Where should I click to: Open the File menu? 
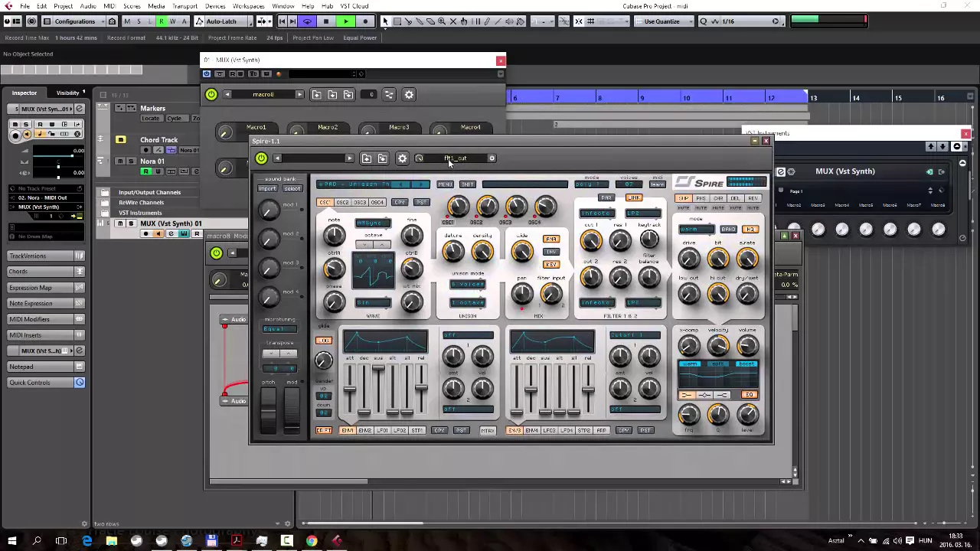[x=25, y=6]
